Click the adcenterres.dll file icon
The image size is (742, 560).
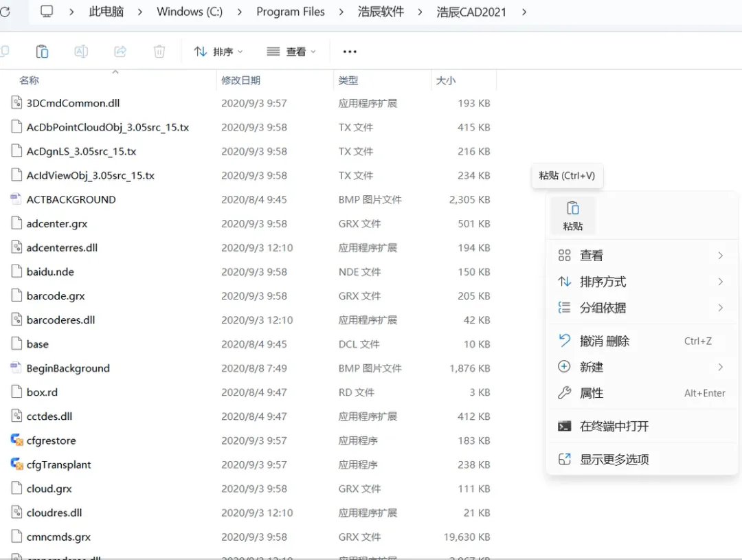pos(16,247)
